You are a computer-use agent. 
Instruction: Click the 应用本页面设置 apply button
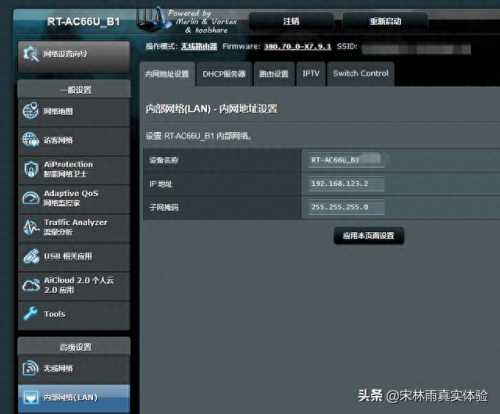(369, 236)
